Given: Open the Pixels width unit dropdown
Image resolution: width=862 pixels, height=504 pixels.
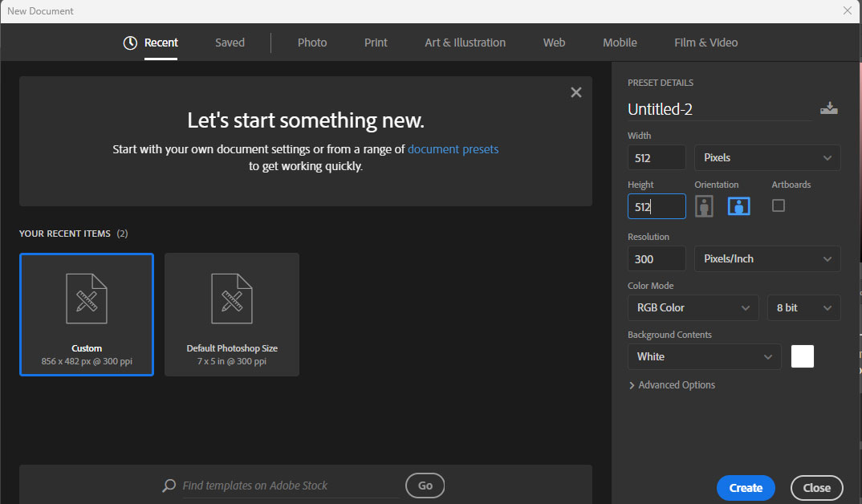Looking at the screenshot, I should coord(767,158).
